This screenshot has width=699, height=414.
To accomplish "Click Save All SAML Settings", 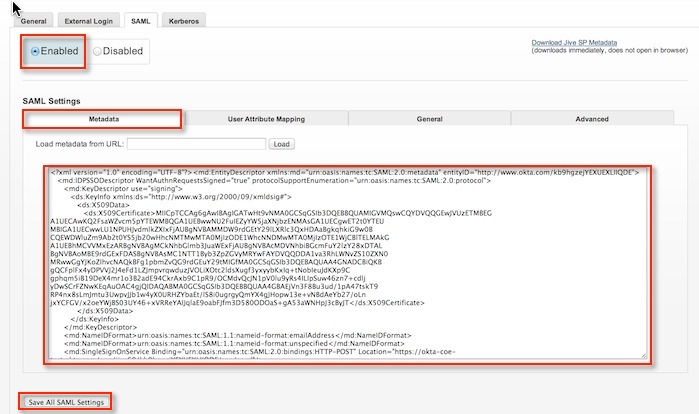I will tap(66, 402).
